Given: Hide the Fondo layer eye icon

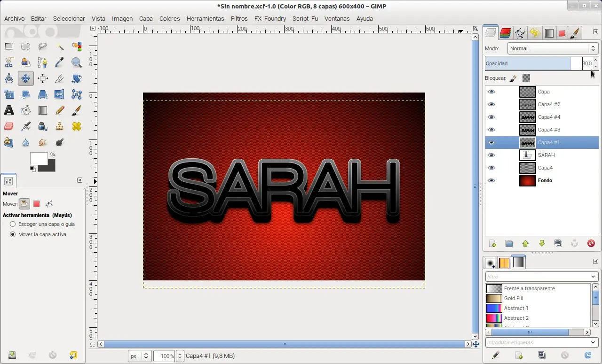Looking at the screenshot, I should click(x=491, y=180).
